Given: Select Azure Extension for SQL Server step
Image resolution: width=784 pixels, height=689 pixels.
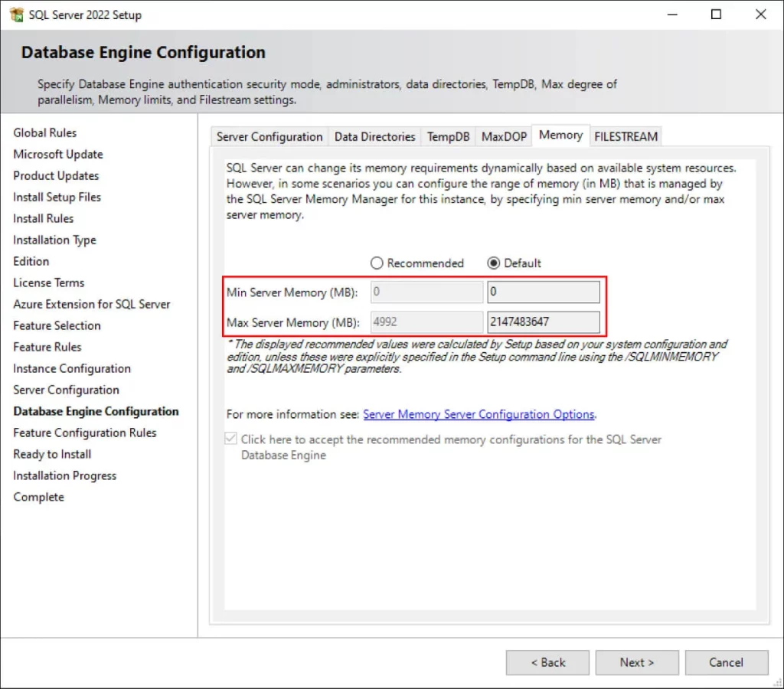Looking at the screenshot, I should click(92, 304).
